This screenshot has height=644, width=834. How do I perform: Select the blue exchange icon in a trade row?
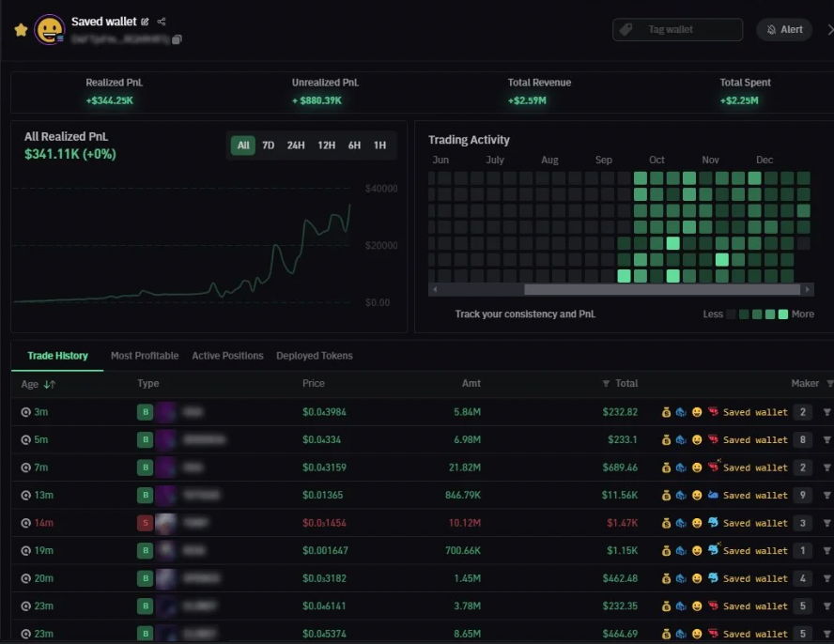(680, 411)
